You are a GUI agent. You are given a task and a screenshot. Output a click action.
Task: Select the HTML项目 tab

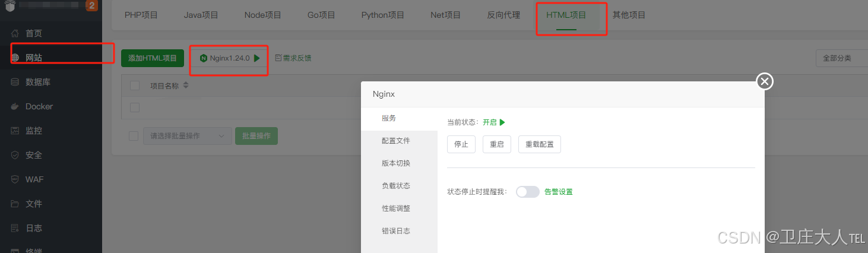pos(566,15)
